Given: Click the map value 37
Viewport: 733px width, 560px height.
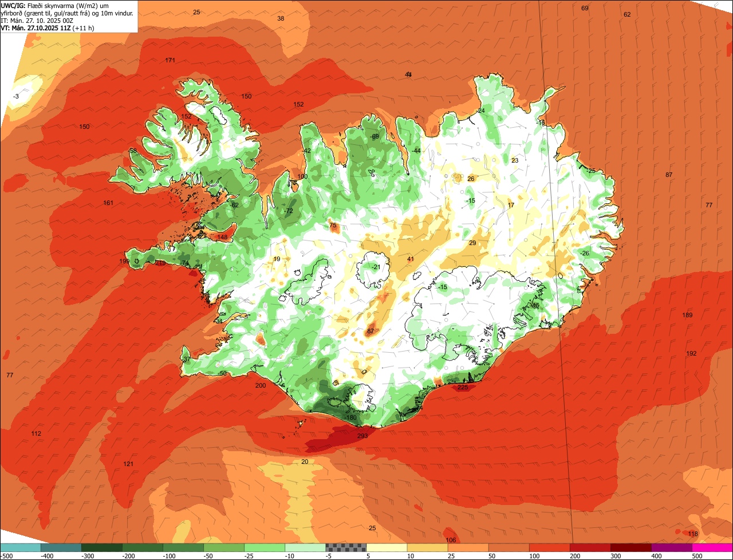Looking at the screenshot, I should [187, 359].
